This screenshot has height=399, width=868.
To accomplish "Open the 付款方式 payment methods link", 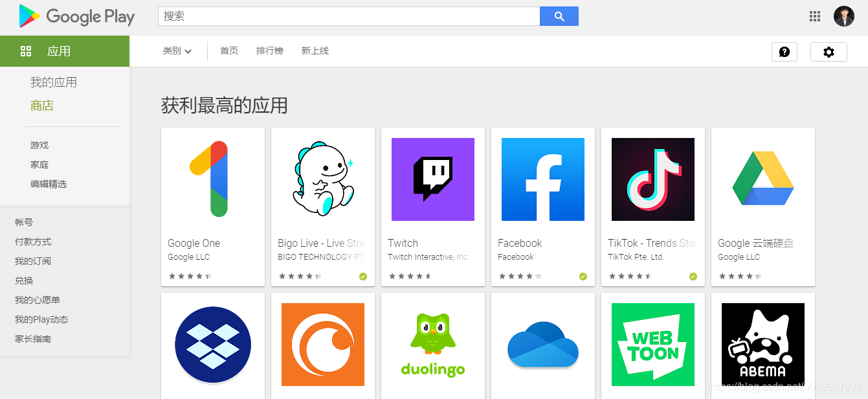I will coord(33,242).
